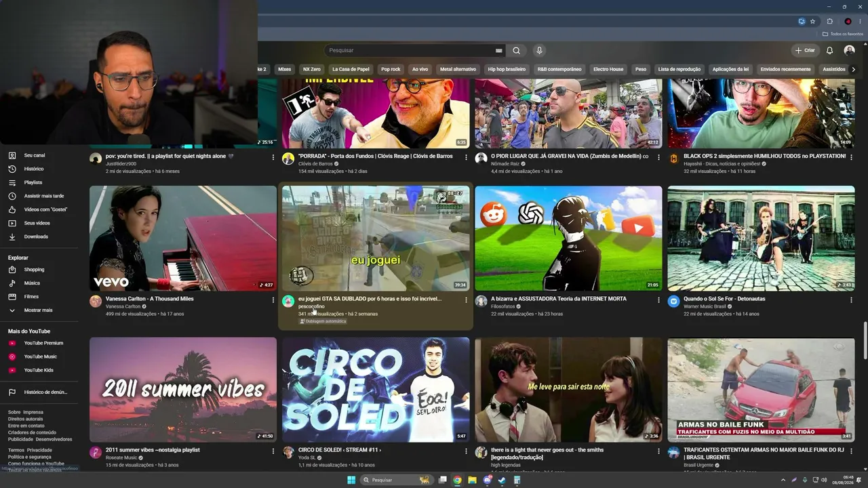Viewport: 868px width, 488px height.
Task: Open the 2011 summer vibes thumbnail
Action: [183, 390]
